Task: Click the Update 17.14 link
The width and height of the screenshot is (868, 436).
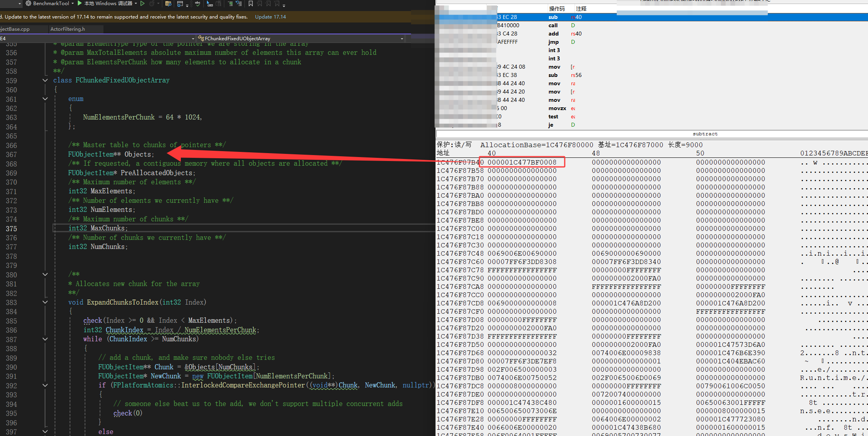Action: click(x=270, y=17)
